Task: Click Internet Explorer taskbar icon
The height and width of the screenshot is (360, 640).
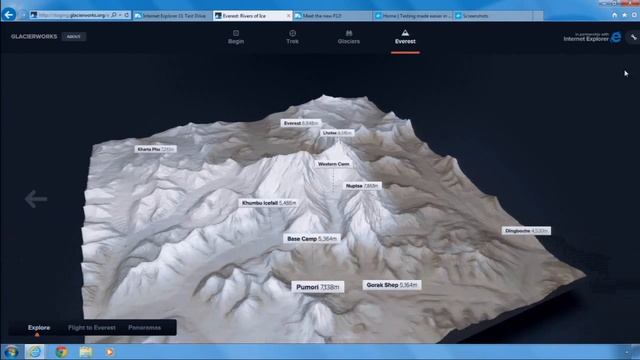Action: coord(35,352)
